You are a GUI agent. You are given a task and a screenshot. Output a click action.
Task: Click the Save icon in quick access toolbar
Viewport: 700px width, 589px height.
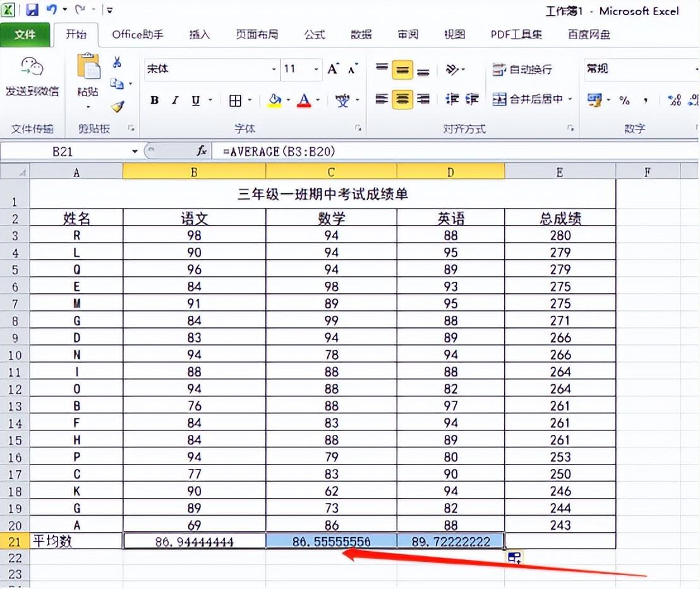pos(32,9)
